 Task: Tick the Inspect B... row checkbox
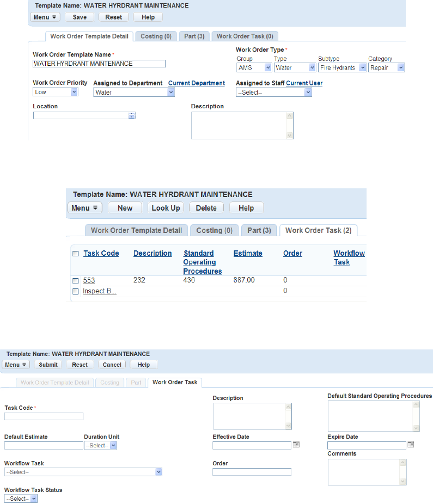[76, 291]
